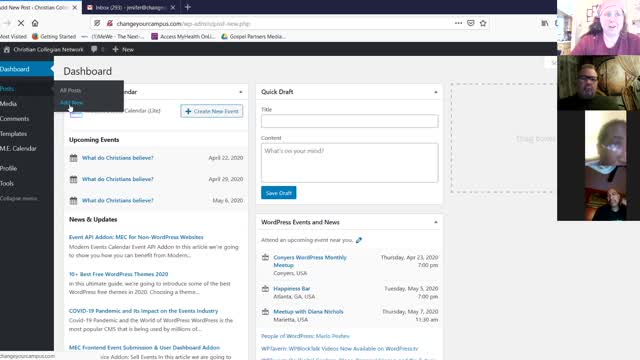Open Media in the sidebar

pos(26,104)
